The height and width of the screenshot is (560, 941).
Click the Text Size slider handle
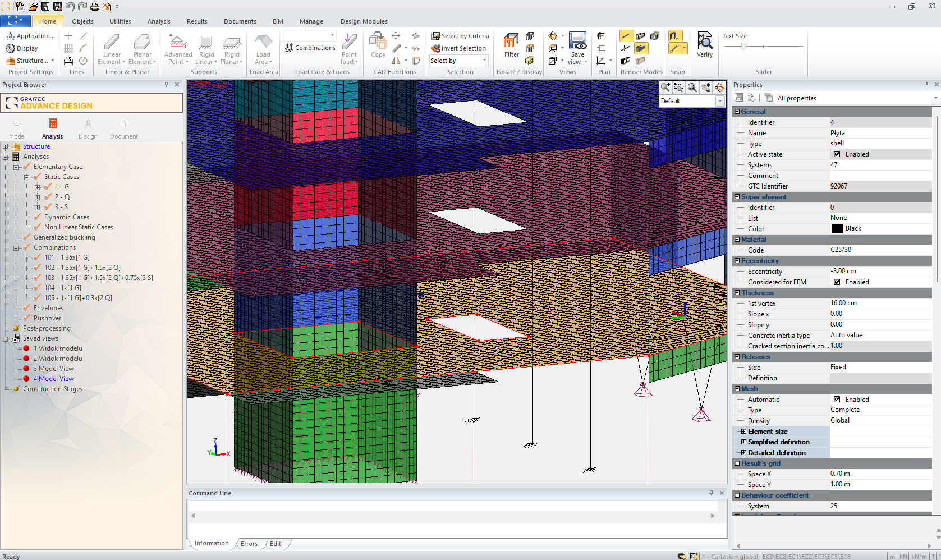(x=743, y=47)
